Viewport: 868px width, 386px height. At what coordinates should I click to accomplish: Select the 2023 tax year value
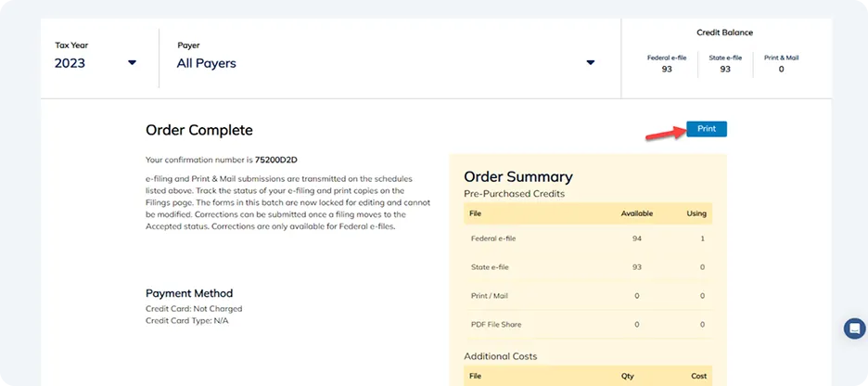(x=70, y=63)
